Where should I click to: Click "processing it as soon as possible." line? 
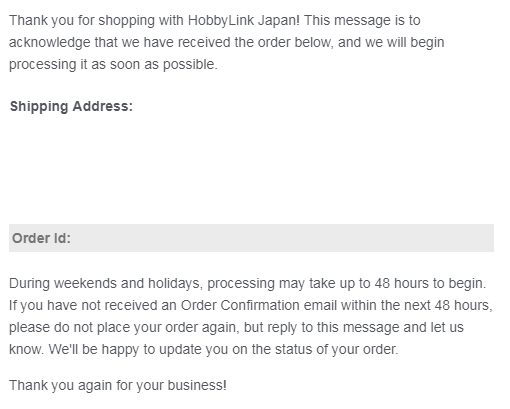point(113,65)
